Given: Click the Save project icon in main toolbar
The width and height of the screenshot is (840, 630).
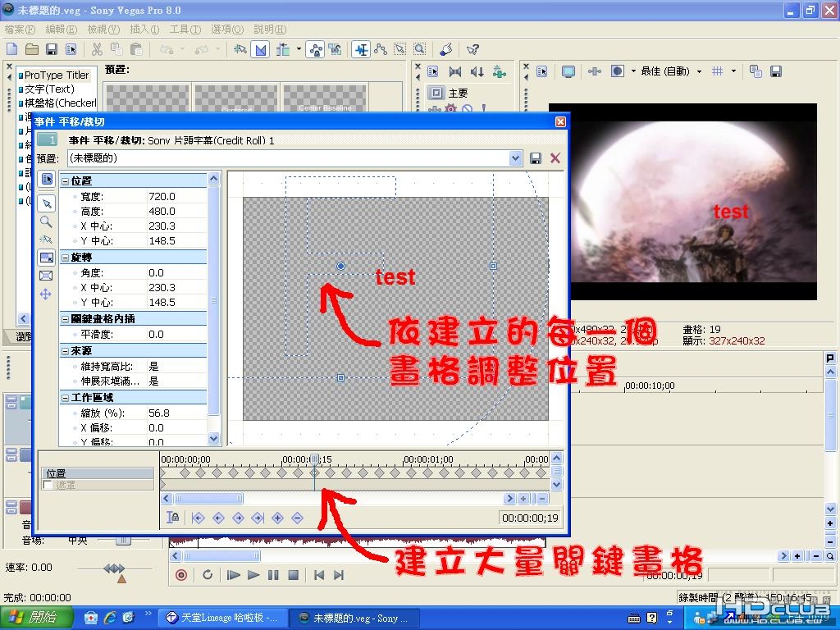Looking at the screenshot, I should [52, 50].
